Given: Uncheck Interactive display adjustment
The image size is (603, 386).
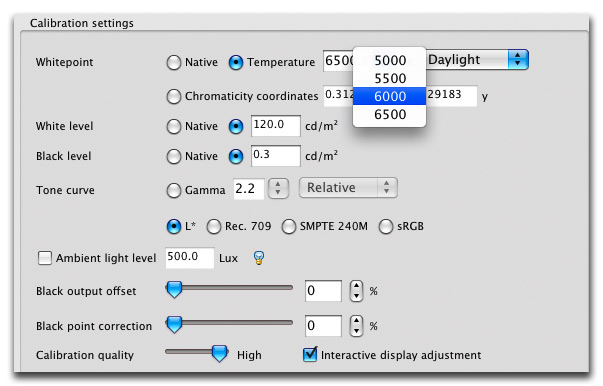Looking at the screenshot, I should (x=310, y=354).
